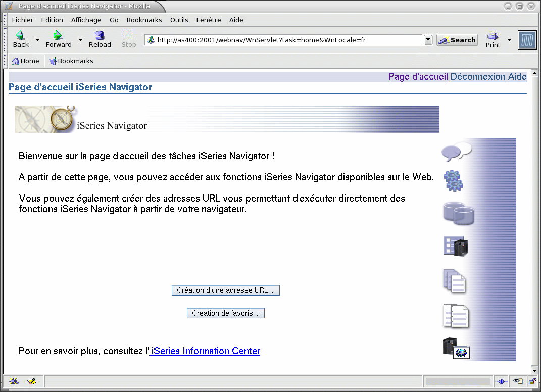Click the server with gear window icon

click(x=456, y=348)
